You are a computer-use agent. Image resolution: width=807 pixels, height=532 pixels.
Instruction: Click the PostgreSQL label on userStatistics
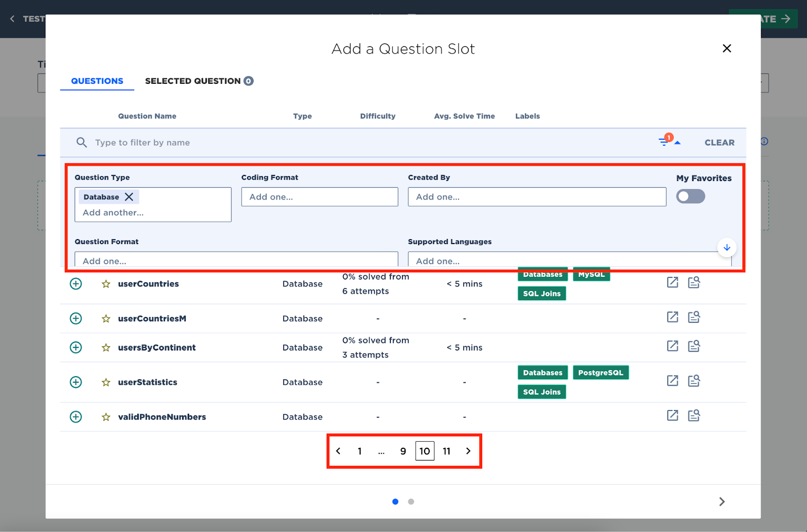point(601,373)
